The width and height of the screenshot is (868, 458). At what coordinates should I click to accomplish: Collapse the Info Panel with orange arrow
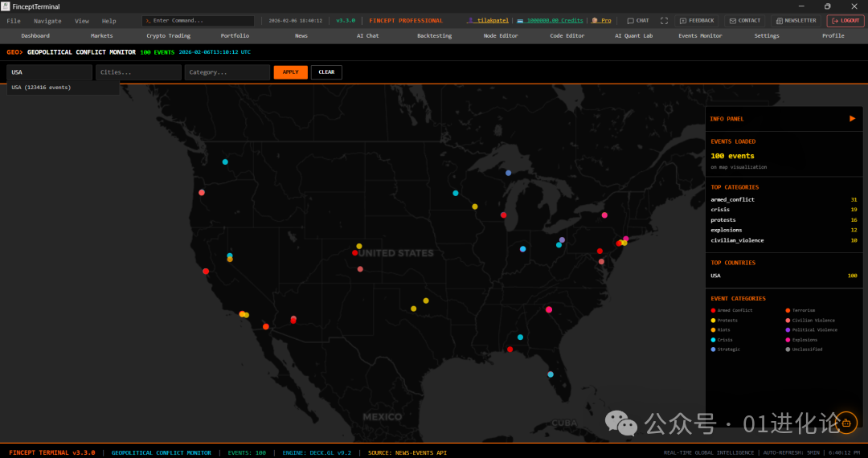tap(852, 119)
